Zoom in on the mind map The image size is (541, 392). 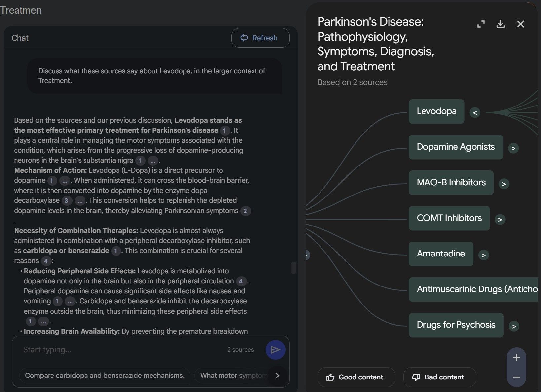[516, 357]
